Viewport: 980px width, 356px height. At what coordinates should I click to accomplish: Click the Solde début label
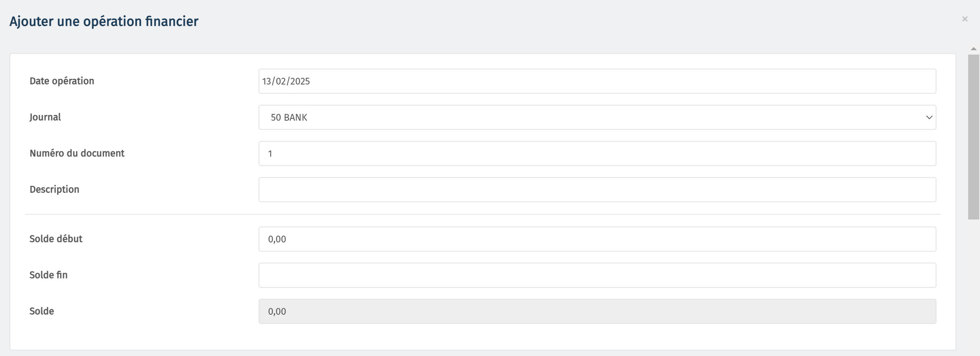(x=56, y=239)
